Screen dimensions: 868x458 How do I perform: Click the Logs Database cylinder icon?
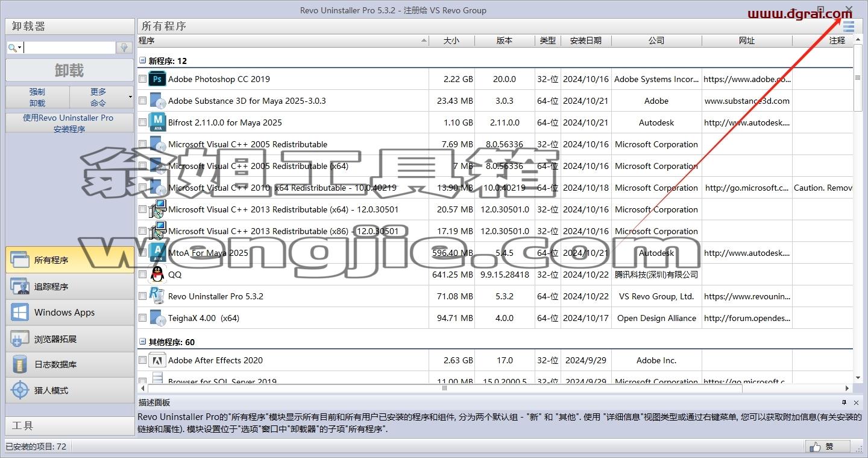[20, 364]
